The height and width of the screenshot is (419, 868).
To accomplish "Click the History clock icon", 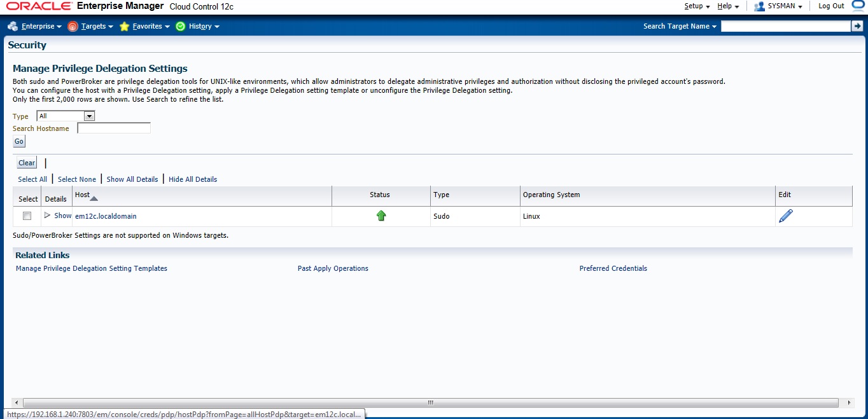I will point(180,26).
